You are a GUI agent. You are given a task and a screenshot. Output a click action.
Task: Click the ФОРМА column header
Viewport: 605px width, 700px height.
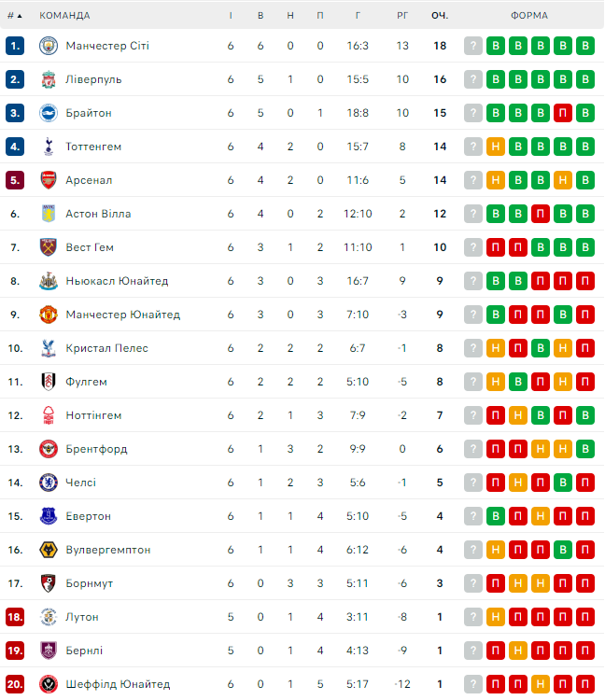(529, 15)
